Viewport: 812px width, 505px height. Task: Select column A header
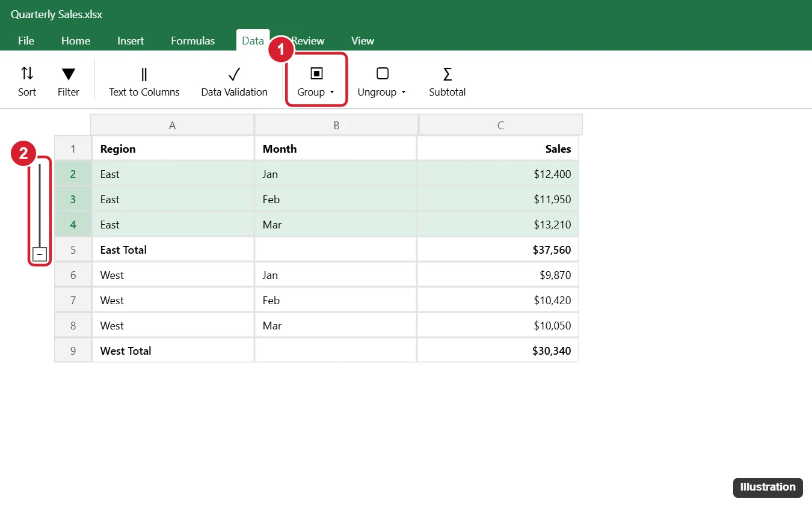click(x=173, y=125)
